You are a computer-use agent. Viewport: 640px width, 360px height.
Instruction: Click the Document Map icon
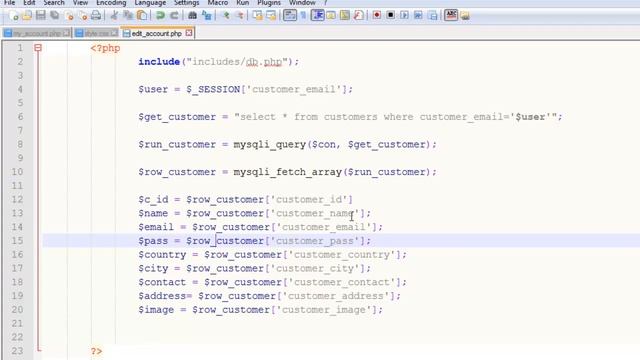pos(345,16)
